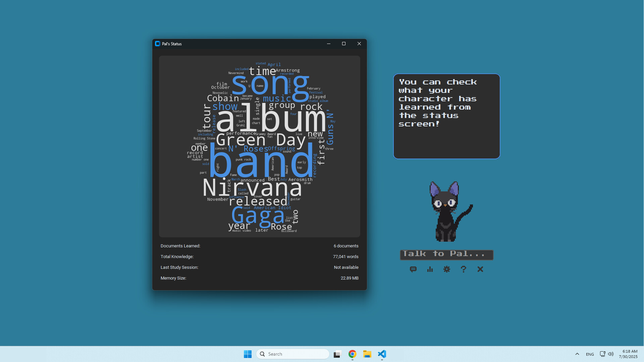Click the network icon in the system tray
The width and height of the screenshot is (644, 362).
(x=602, y=354)
